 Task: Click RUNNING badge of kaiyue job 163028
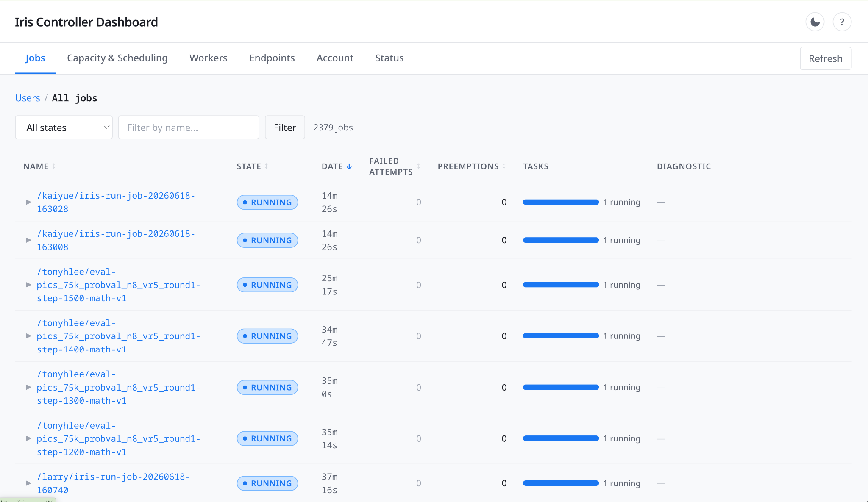pyautogui.click(x=267, y=202)
